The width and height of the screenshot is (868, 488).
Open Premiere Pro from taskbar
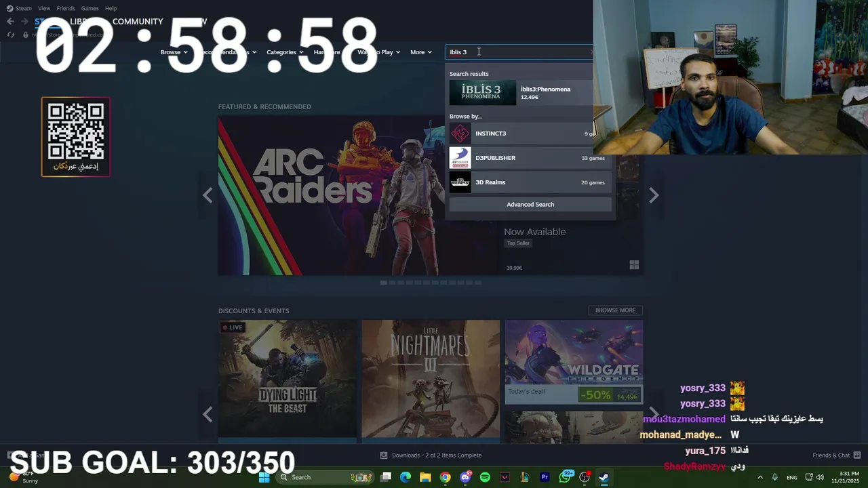click(545, 477)
